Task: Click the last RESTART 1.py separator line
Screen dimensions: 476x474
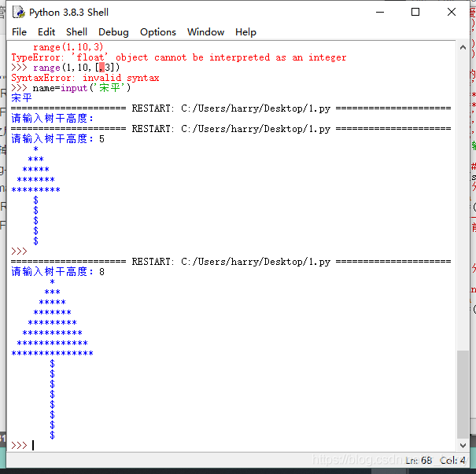Action: pyautogui.click(x=231, y=262)
